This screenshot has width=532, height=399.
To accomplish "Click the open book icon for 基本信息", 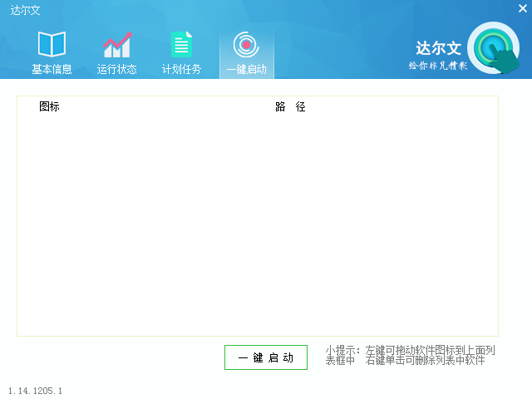I will pyautogui.click(x=52, y=44).
